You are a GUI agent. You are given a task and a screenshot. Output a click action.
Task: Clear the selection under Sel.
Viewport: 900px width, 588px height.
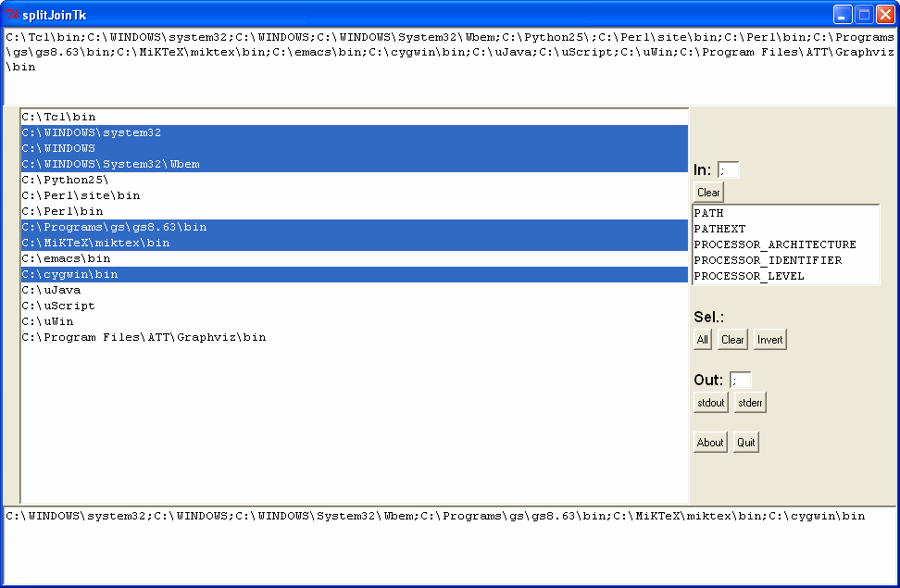click(732, 340)
